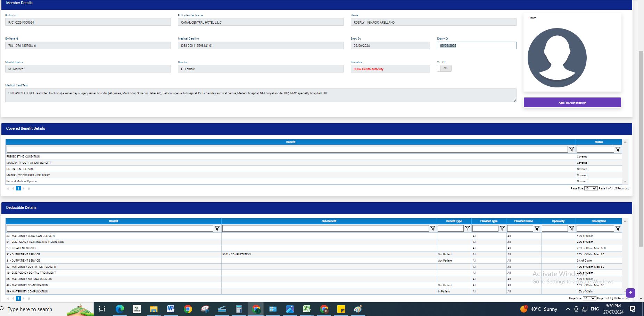The height and width of the screenshot is (316, 644).
Task: Click filter icon for Deductible Description column
Action: click(618, 228)
